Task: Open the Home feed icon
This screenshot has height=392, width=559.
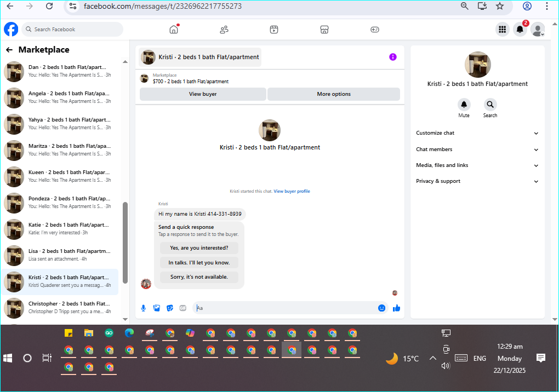Action: [174, 29]
